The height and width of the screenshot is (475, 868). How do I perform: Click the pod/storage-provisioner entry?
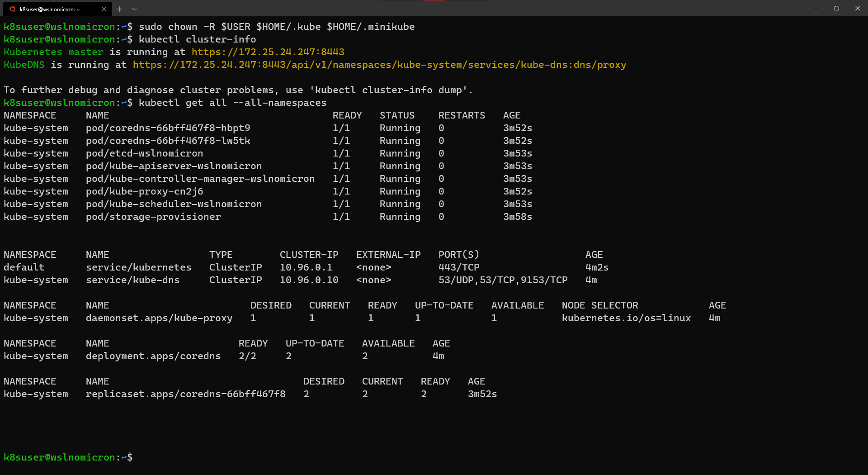click(153, 217)
